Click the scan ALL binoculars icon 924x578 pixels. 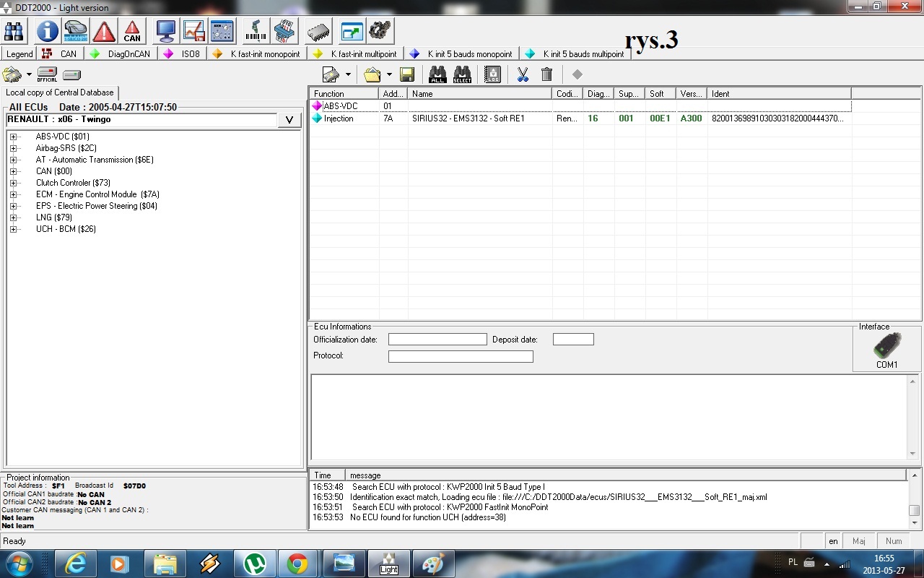pos(437,74)
